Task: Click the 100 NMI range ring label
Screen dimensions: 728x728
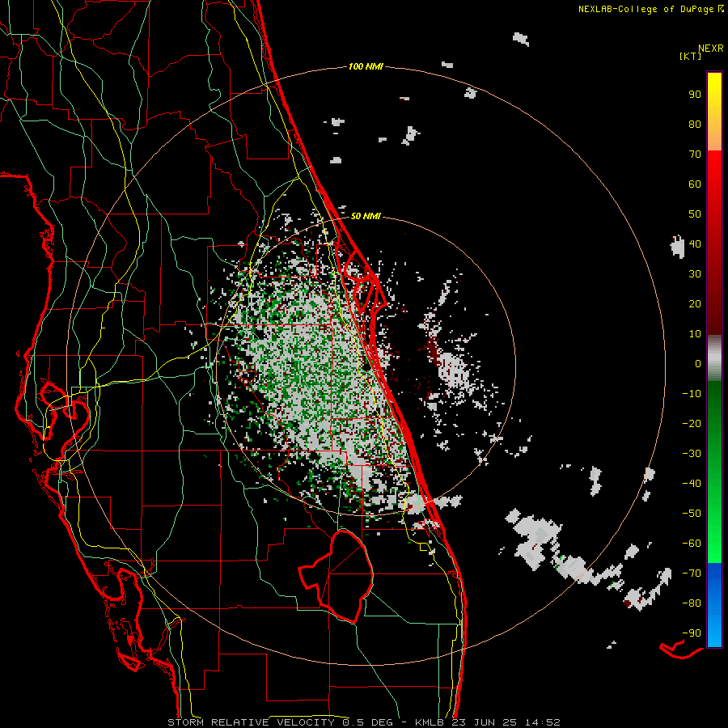Action: coord(366,66)
